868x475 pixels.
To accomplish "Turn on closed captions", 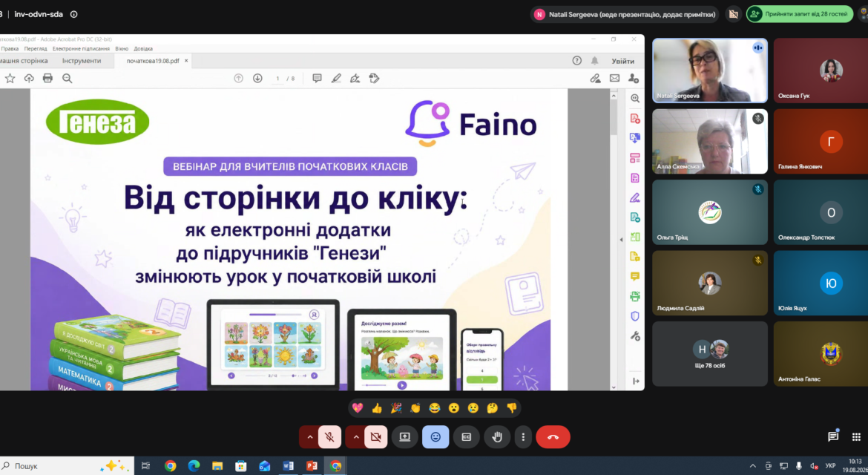I will pyautogui.click(x=466, y=437).
